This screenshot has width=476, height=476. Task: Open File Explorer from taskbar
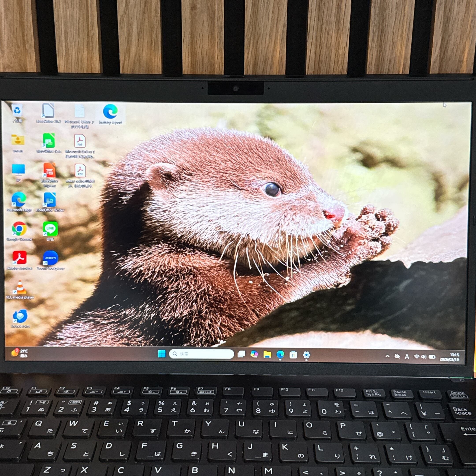click(267, 355)
